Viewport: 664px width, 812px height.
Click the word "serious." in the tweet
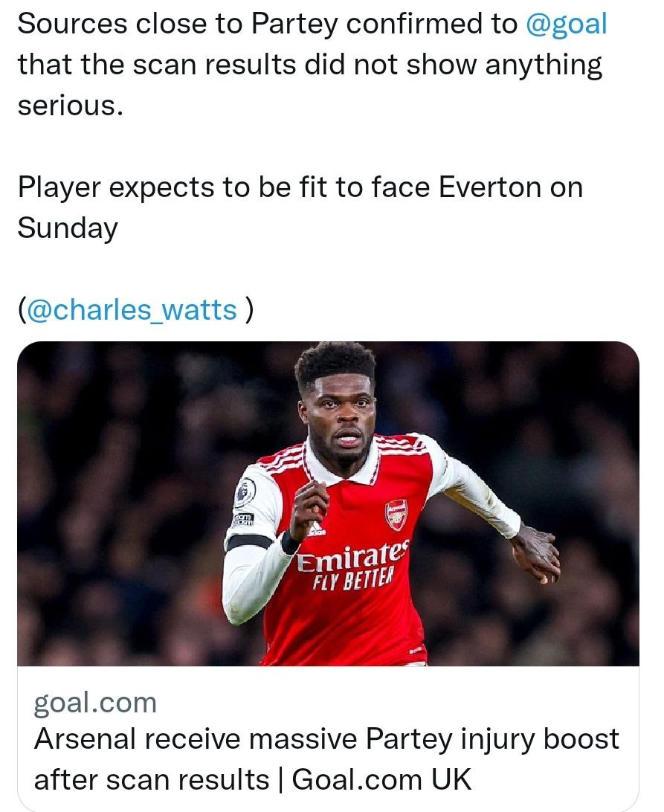click(x=68, y=105)
